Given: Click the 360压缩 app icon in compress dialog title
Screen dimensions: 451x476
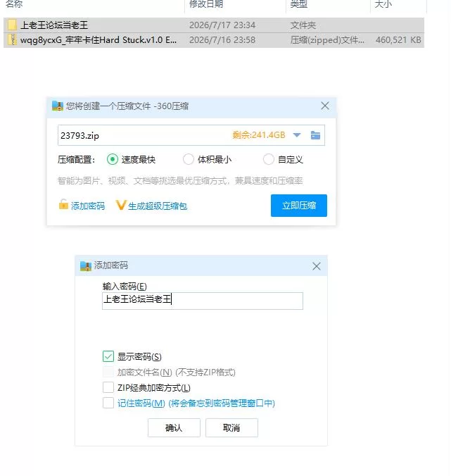Looking at the screenshot, I should [57, 106].
